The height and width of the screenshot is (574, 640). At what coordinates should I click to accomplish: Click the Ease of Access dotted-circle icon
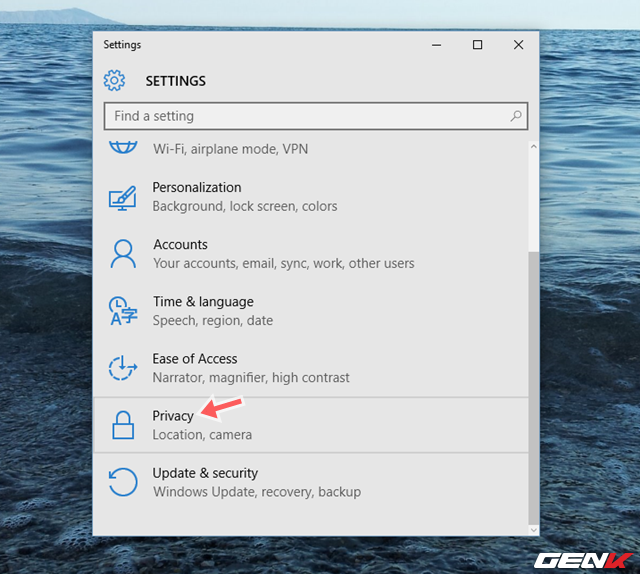click(x=122, y=368)
